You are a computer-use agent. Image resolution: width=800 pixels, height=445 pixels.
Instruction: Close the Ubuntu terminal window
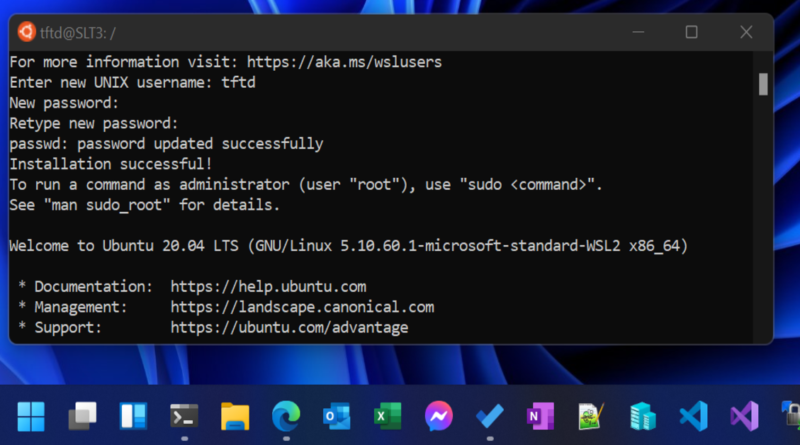746,32
